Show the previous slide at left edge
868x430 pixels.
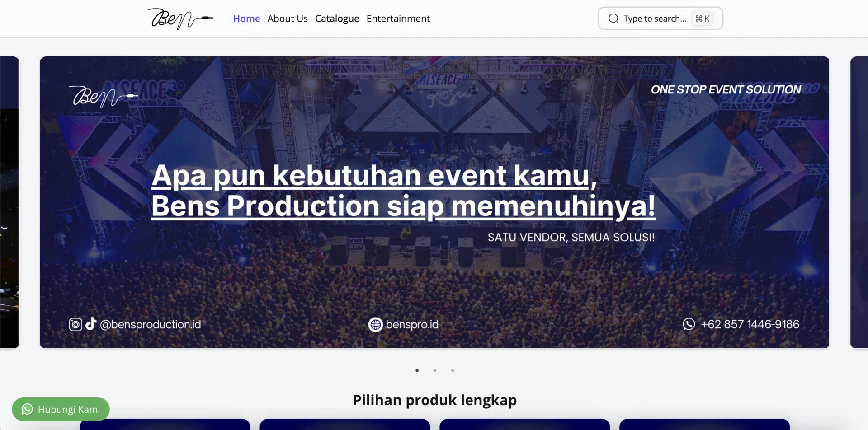(9, 202)
